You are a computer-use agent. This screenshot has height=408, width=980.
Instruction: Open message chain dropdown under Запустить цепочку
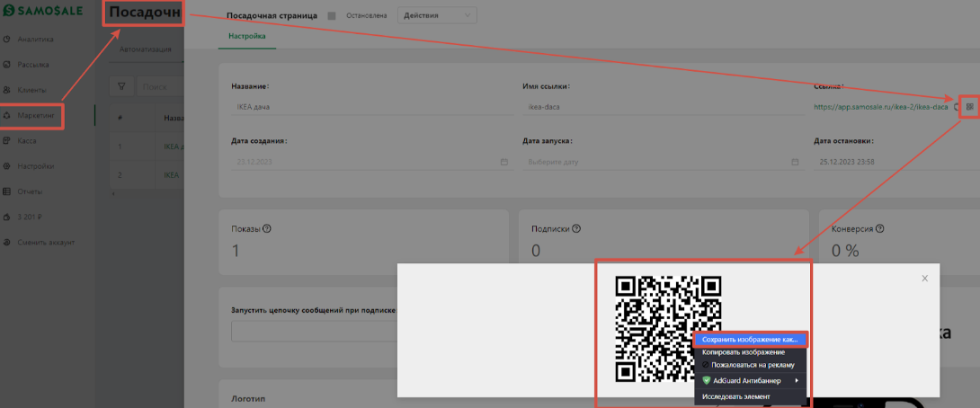315,331
